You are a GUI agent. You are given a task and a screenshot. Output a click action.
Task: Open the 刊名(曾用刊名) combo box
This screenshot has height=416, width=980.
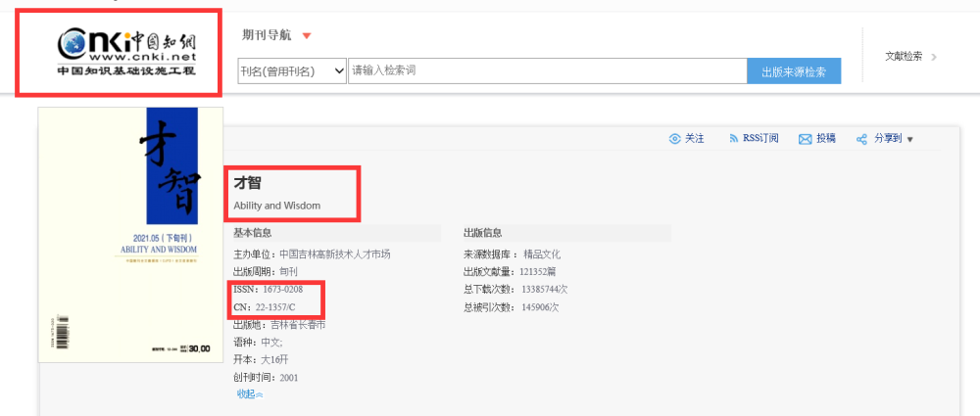point(292,70)
